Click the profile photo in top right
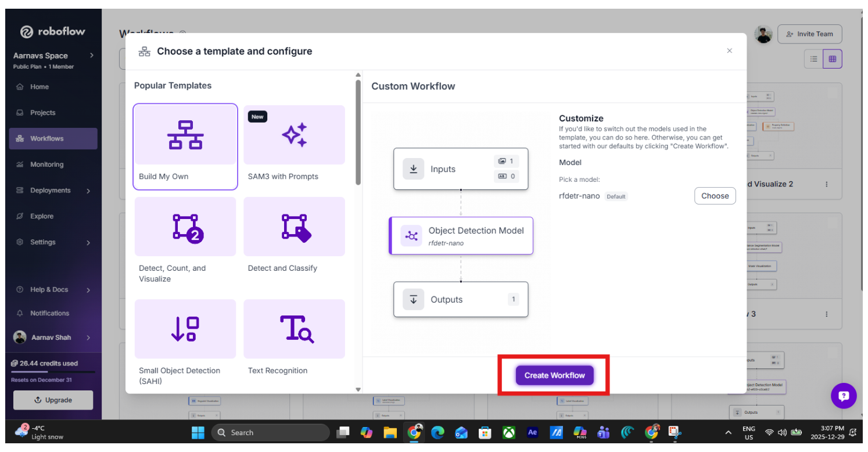 coord(763,34)
